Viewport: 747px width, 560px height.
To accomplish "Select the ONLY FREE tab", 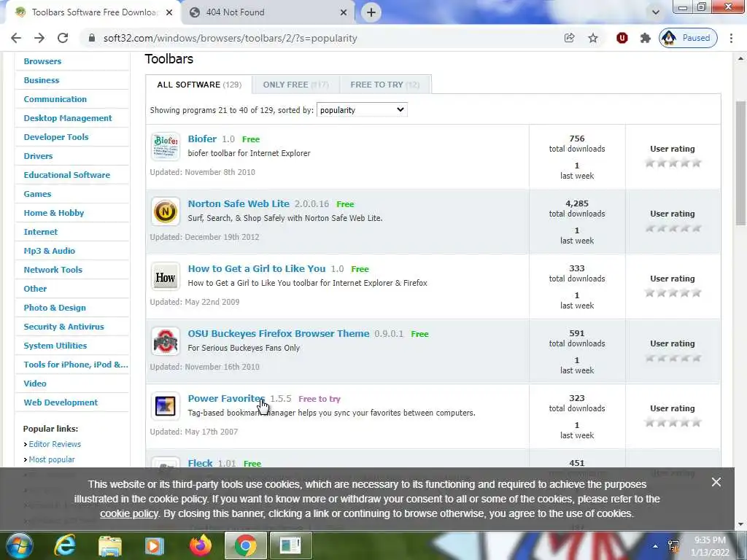I will (296, 85).
